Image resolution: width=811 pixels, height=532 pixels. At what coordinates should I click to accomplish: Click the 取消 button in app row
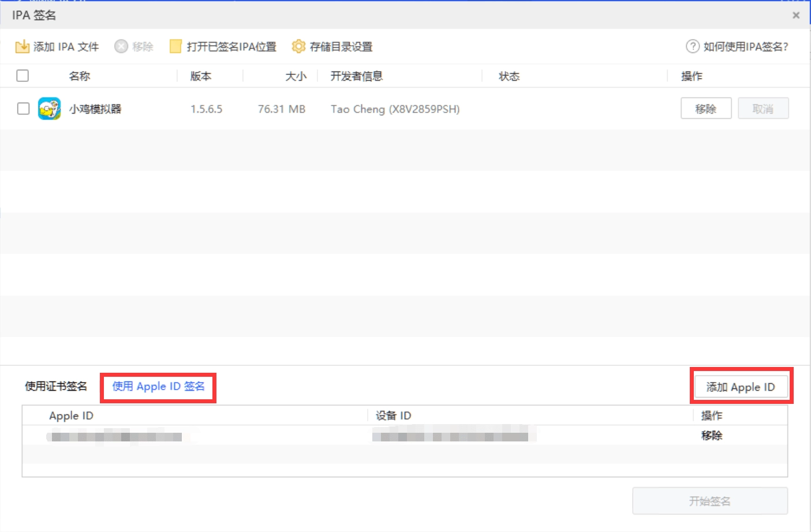(763, 108)
